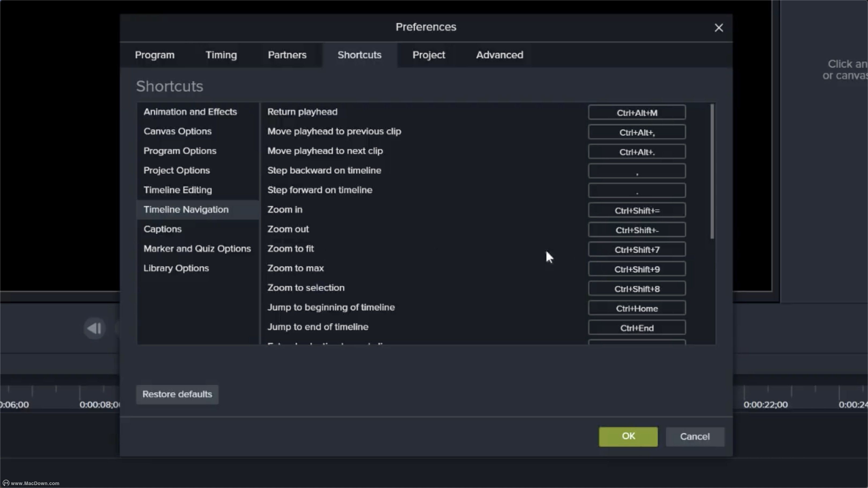The height and width of the screenshot is (488, 868).
Task: Select Marker and Quiz Options
Action: click(197, 249)
